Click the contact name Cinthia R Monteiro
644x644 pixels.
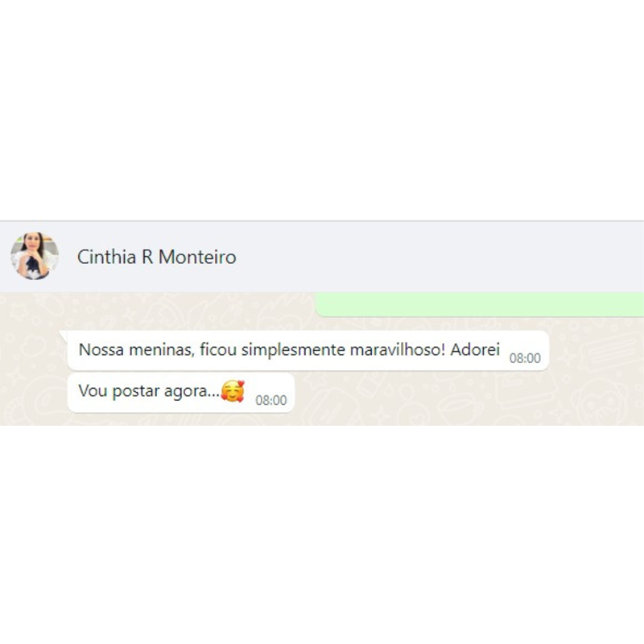click(156, 257)
